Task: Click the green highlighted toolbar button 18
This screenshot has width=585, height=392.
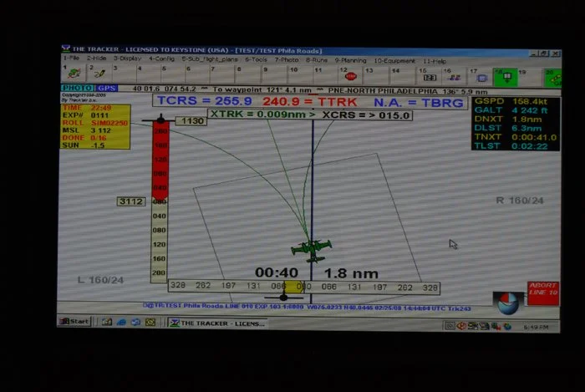Action: coord(506,77)
